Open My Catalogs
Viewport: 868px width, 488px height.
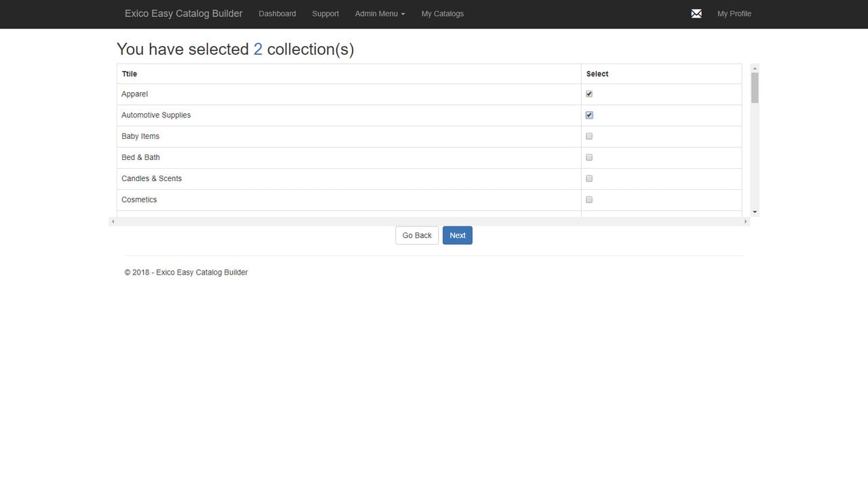pos(443,14)
